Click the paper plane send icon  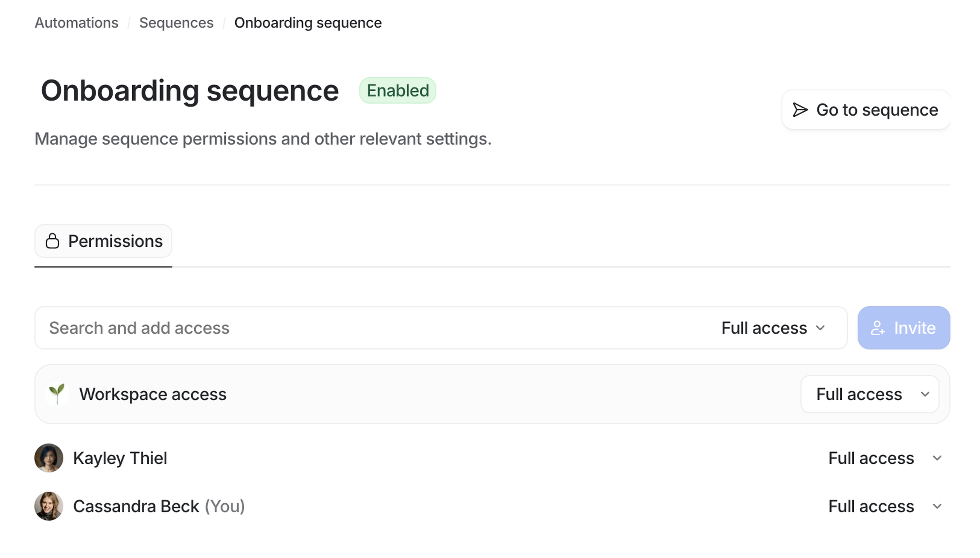[800, 110]
